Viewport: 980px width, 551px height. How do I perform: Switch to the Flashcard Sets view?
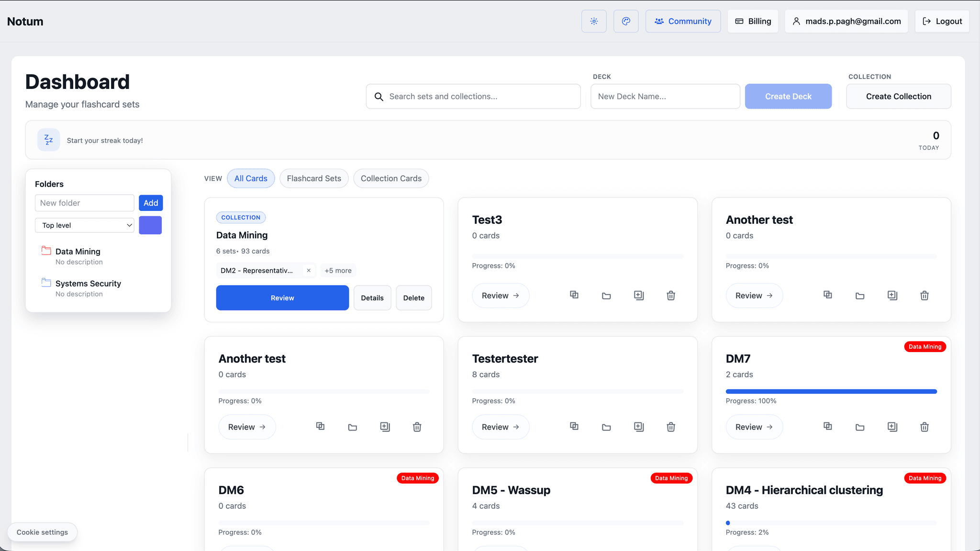click(x=314, y=178)
